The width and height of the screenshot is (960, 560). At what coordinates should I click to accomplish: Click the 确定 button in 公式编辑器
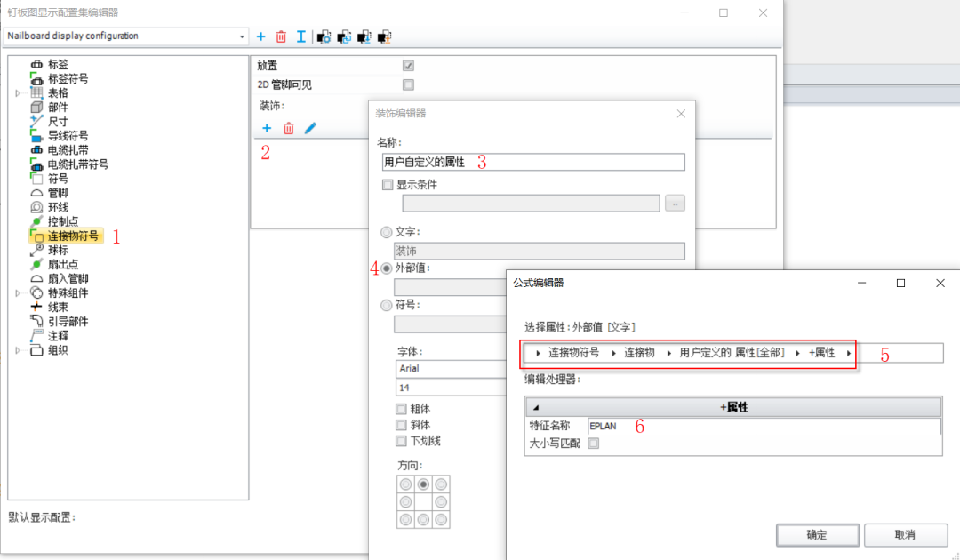(x=817, y=535)
